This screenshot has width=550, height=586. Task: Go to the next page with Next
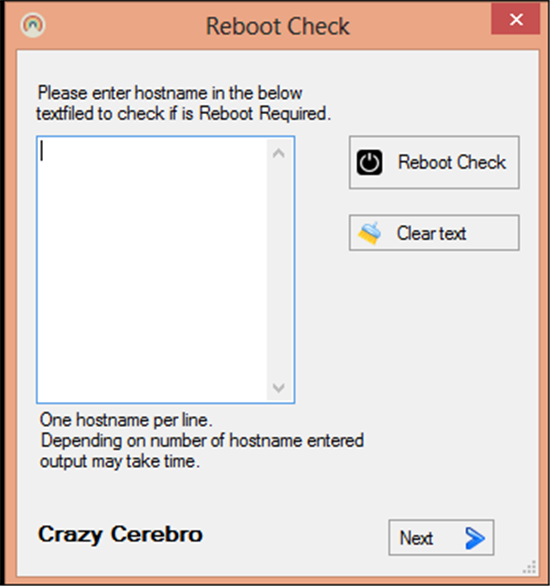click(x=441, y=537)
